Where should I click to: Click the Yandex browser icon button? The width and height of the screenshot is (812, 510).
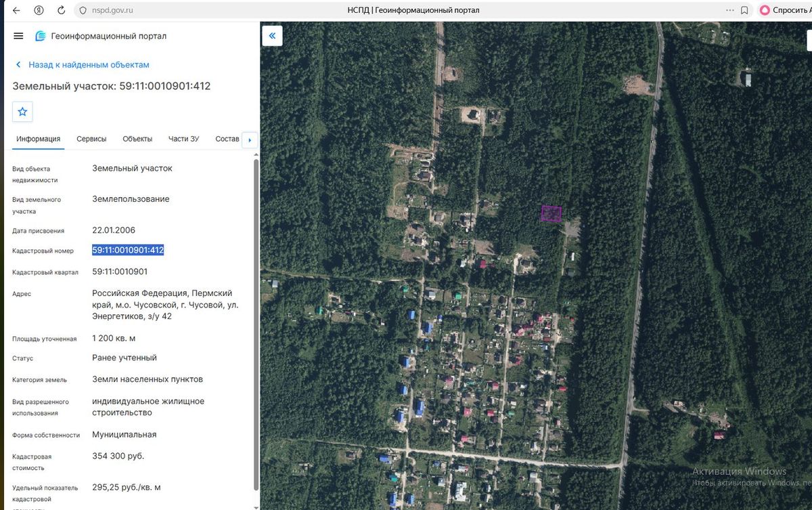point(39,10)
